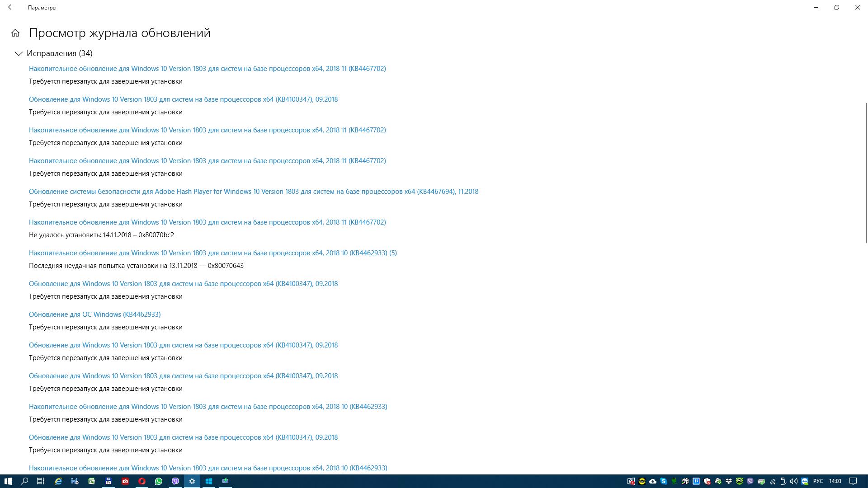Open Task View on the taskbar
868x488 pixels.
(x=41, y=481)
